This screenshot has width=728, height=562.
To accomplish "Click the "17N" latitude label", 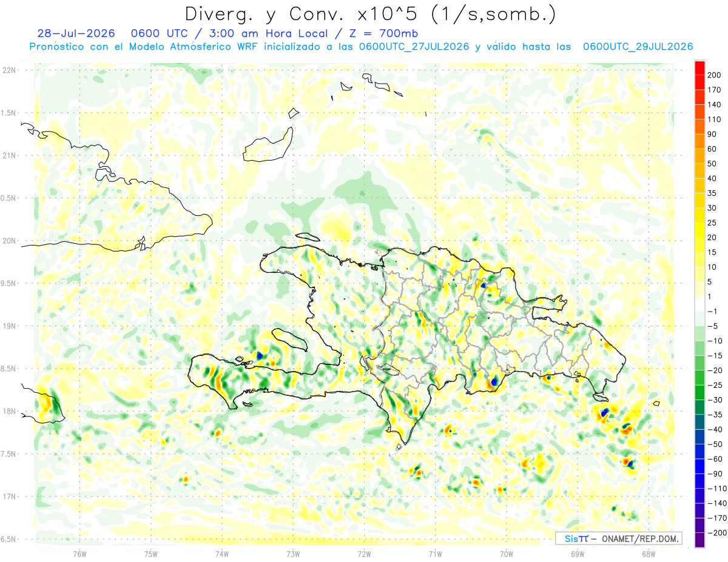I will click(x=9, y=497).
